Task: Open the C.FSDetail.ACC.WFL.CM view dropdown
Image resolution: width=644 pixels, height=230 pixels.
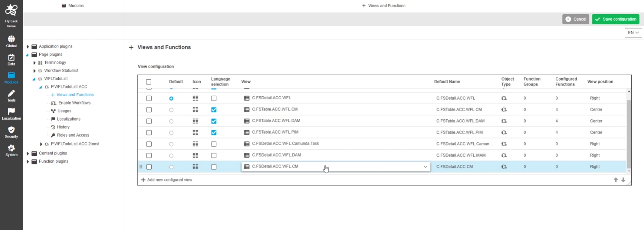Action: pos(425,167)
